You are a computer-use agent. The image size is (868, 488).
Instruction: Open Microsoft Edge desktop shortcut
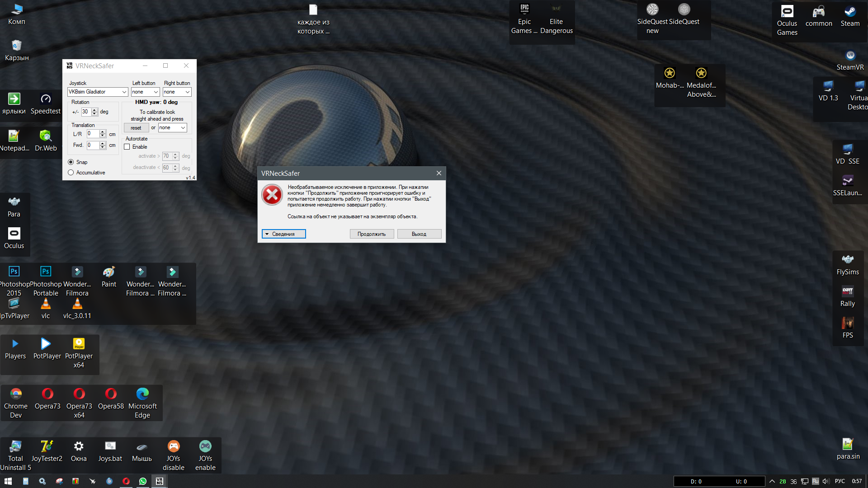click(x=142, y=403)
